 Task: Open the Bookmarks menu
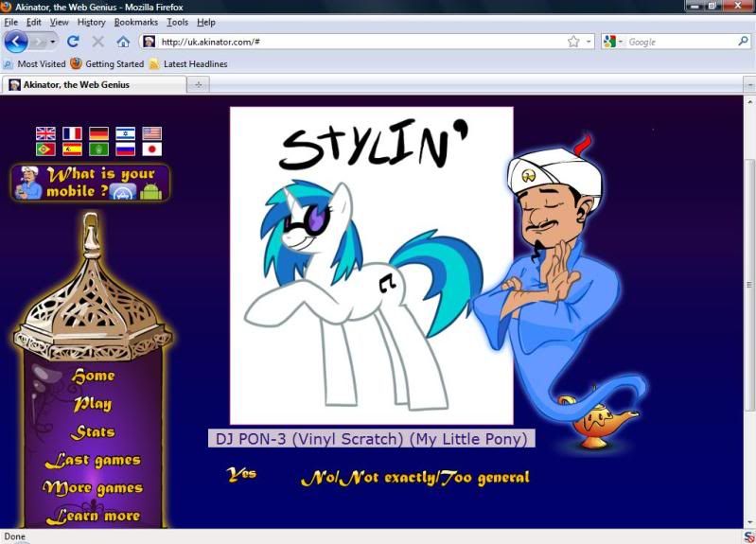(x=136, y=22)
